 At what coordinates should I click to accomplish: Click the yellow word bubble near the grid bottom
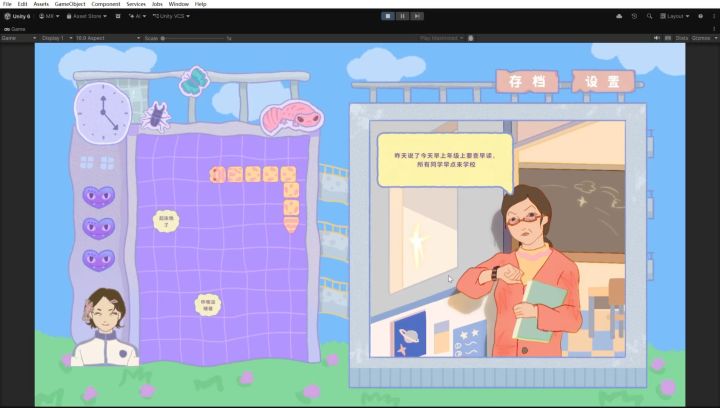tap(208, 305)
